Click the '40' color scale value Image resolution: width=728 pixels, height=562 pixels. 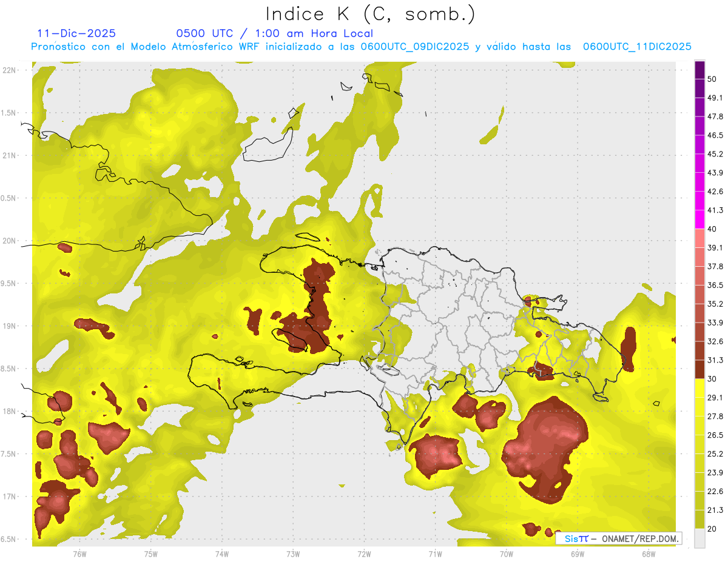tap(713, 229)
